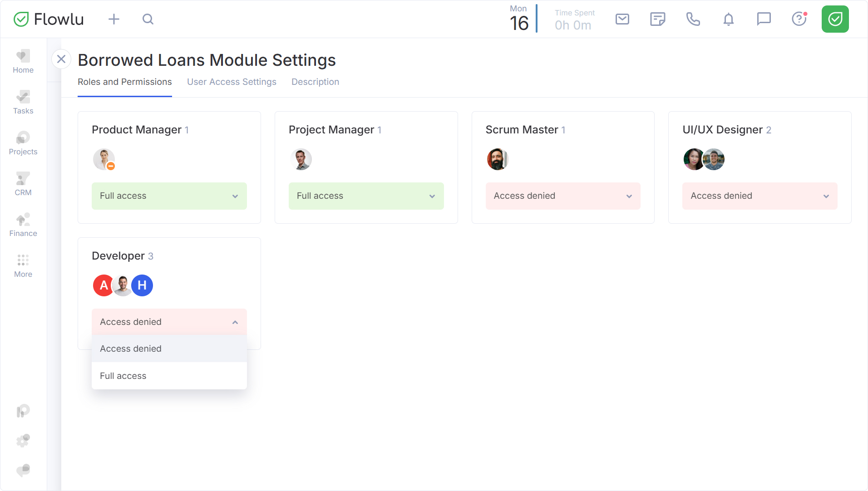Open UI/UX Designer access dropdown
Viewport: 868px width, 491px height.
click(759, 196)
